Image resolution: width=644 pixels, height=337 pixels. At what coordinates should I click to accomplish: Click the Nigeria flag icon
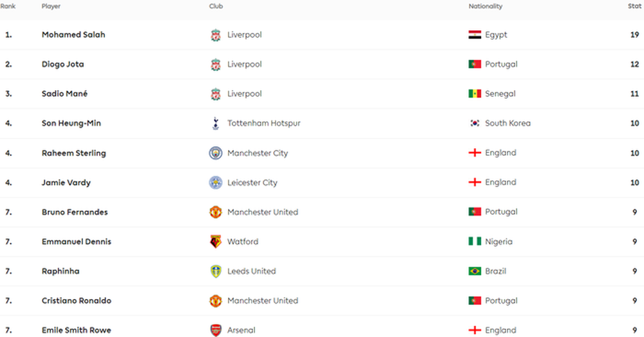click(x=475, y=242)
